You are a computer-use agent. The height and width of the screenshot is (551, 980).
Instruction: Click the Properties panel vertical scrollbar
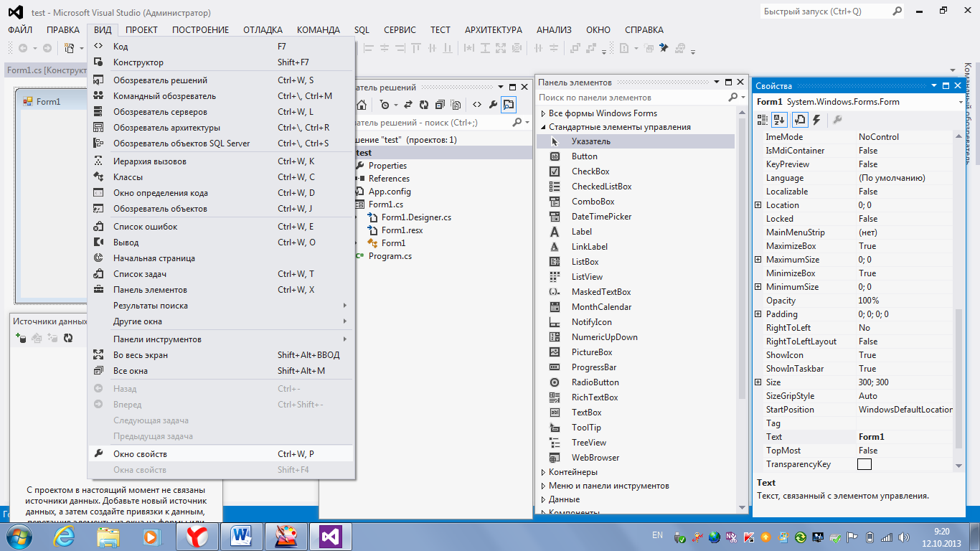(959, 301)
